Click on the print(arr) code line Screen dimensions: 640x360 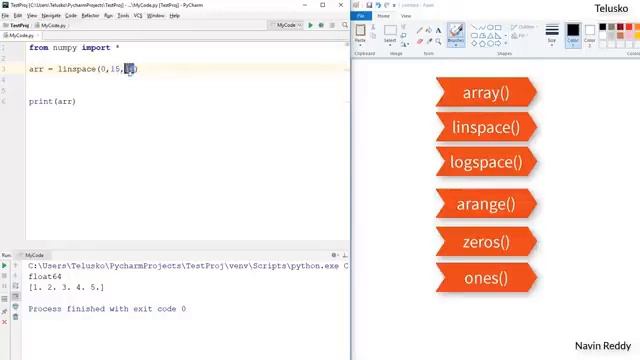point(52,101)
